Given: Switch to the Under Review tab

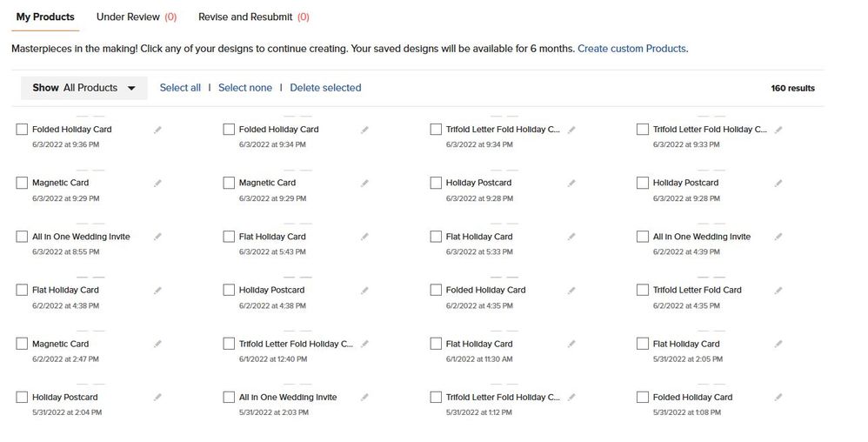Looking at the screenshot, I should 137,17.
